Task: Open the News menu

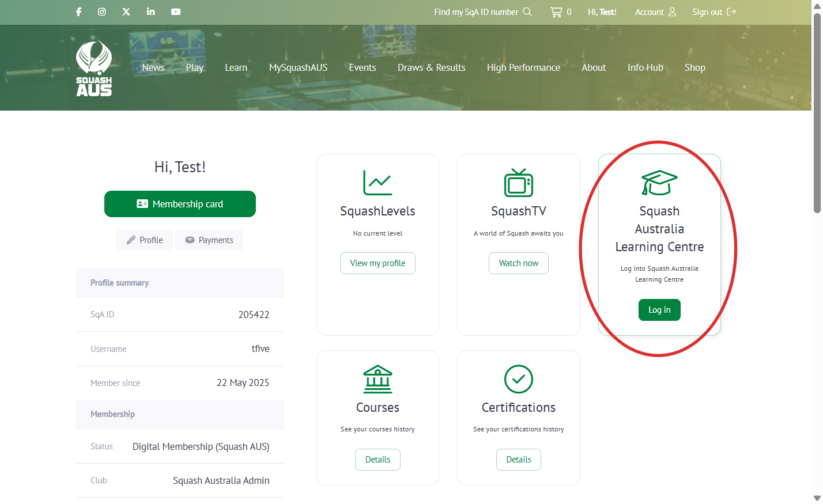Action: pyautogui.click(x=153, y=67)
